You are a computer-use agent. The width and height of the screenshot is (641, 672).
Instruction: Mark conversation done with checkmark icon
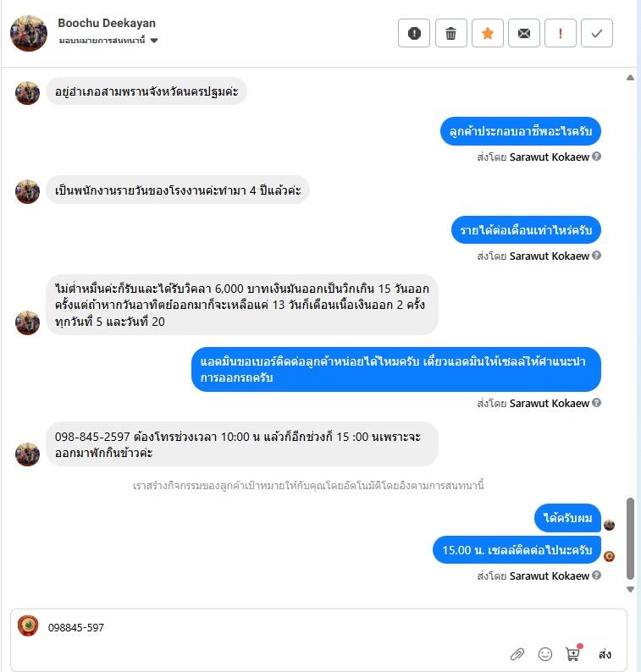pyautogui.click(x=596, y=33)
